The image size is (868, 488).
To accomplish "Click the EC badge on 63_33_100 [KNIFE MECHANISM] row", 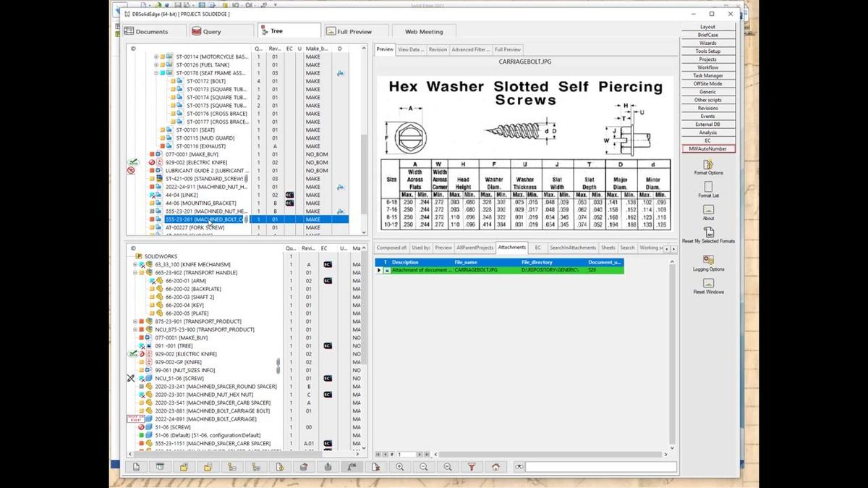I will (x=328, y=264).
